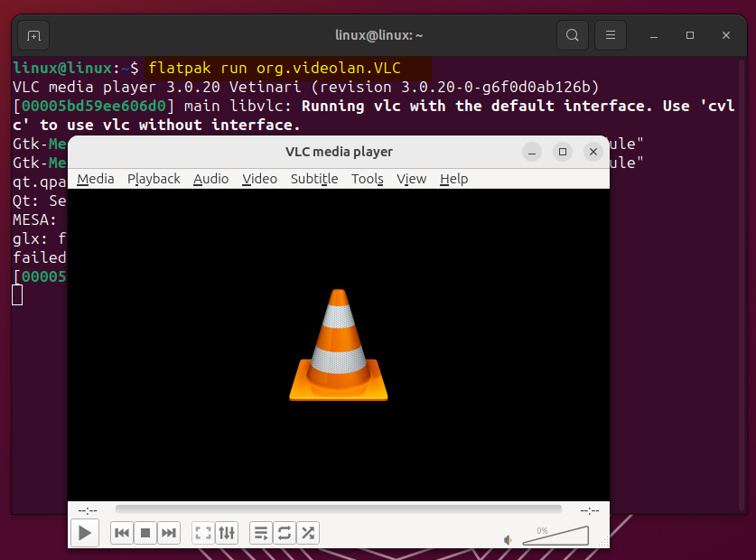Toggle VLC fullscreen video mode
This screenshot has height=560, width=756.
tap(203, 533)
